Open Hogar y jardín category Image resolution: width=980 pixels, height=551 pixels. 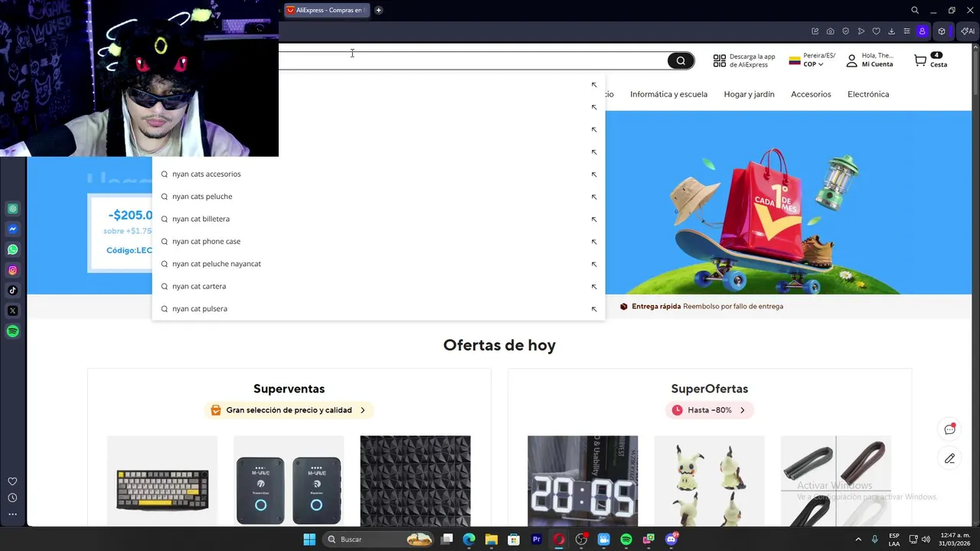(x=749, y=94)
